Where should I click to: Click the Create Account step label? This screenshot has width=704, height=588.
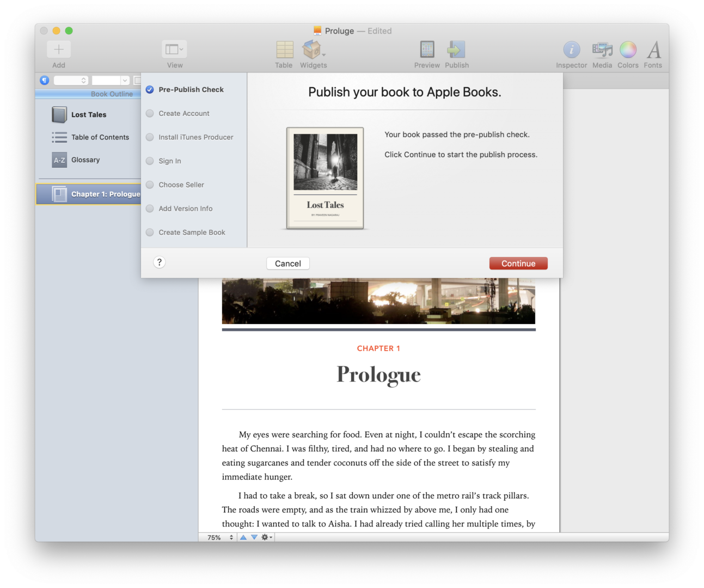pos(184,113)
